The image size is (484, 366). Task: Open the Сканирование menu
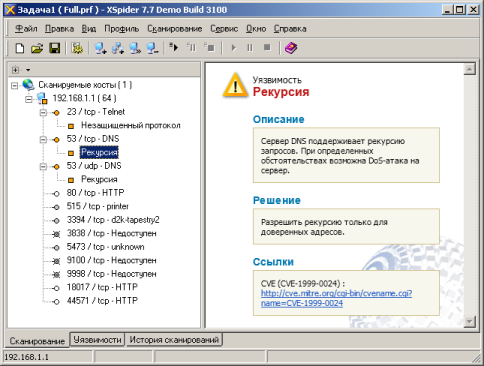click(175, 29)
